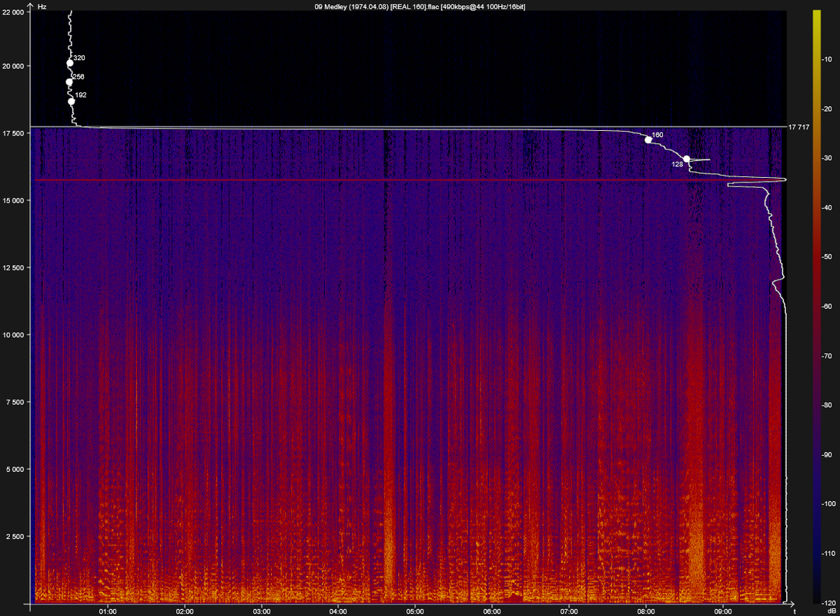Click the -80 dB color scale label

click(x=827, y=405)
